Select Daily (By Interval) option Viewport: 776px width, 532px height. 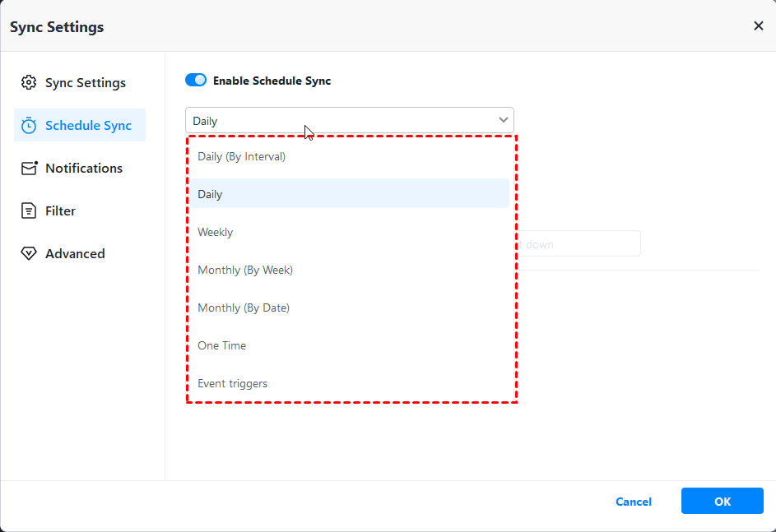point(242,156)
